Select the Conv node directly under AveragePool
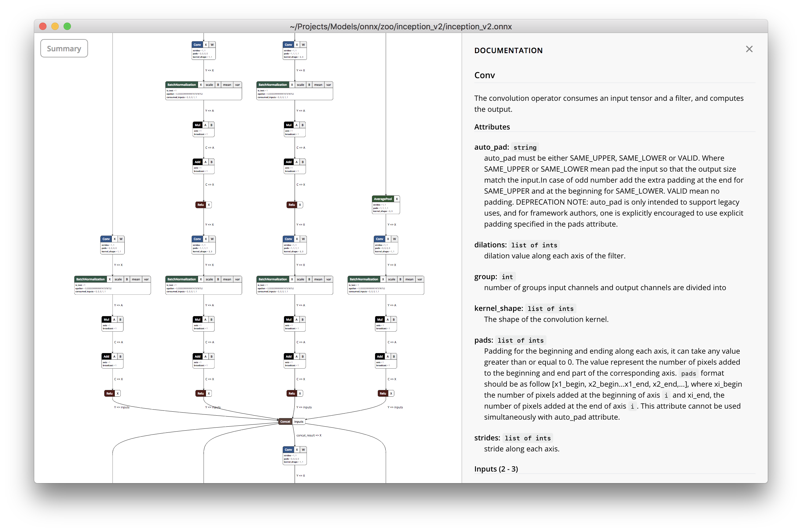 pos(379,239)
